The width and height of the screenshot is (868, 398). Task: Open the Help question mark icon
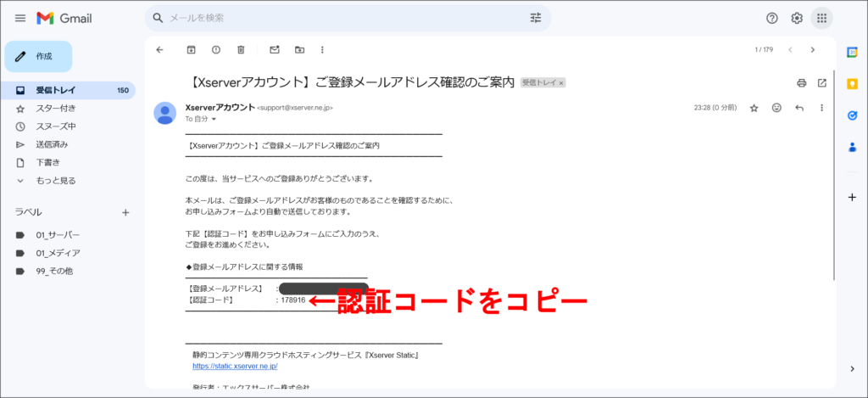tap(771, 19)
